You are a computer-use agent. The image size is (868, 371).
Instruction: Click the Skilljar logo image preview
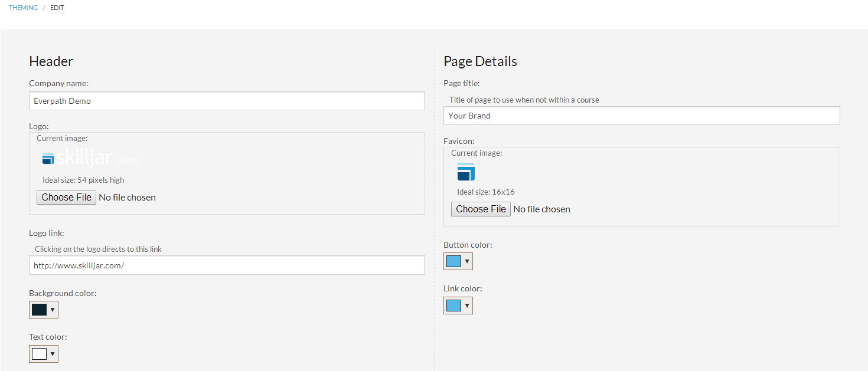tap(90, 159)
